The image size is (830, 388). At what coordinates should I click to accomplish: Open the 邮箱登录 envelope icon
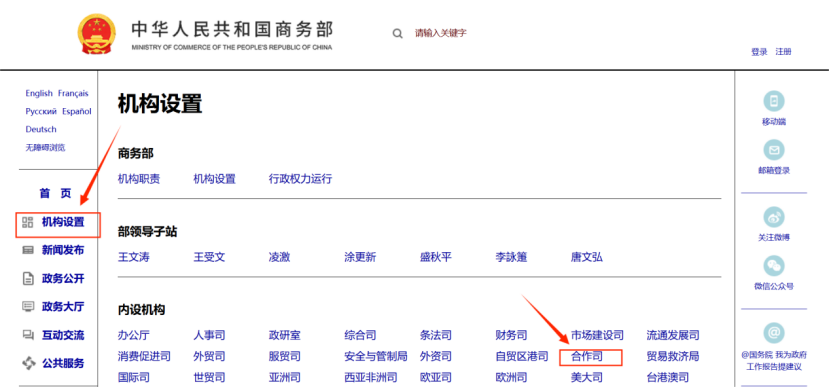click(x=774, y=150)
